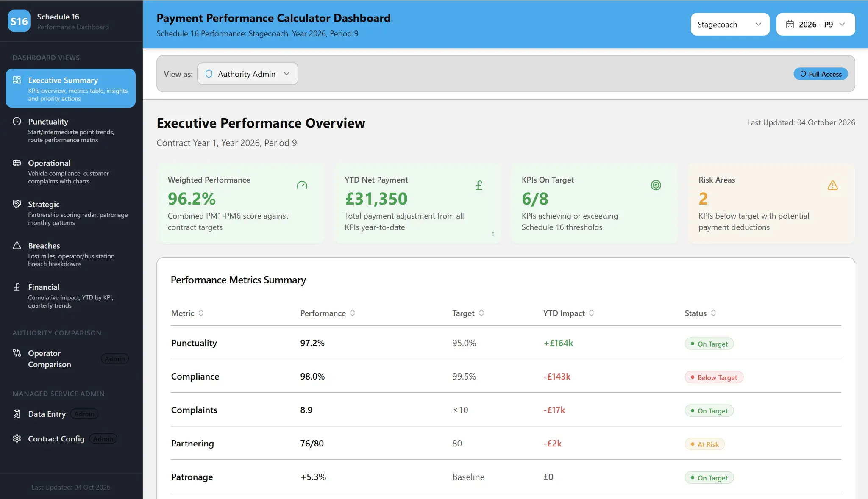Select the Punctuality clock icon in sidebar

(x=17, y=122)
